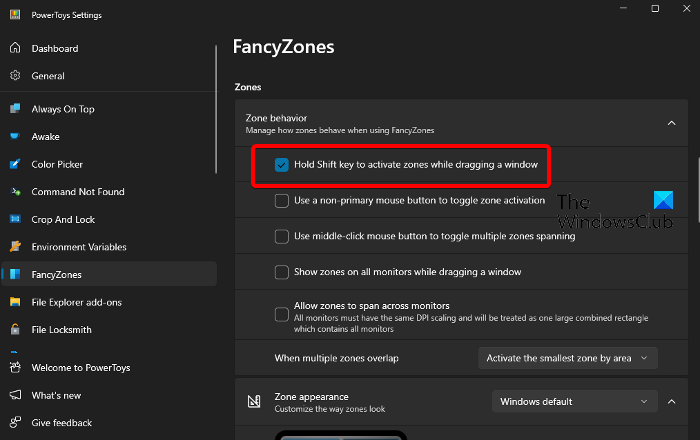Click the What's new megaphone icon
This screenshot has height=440, width=700.
pyautogui.click(x=15, y=395)
